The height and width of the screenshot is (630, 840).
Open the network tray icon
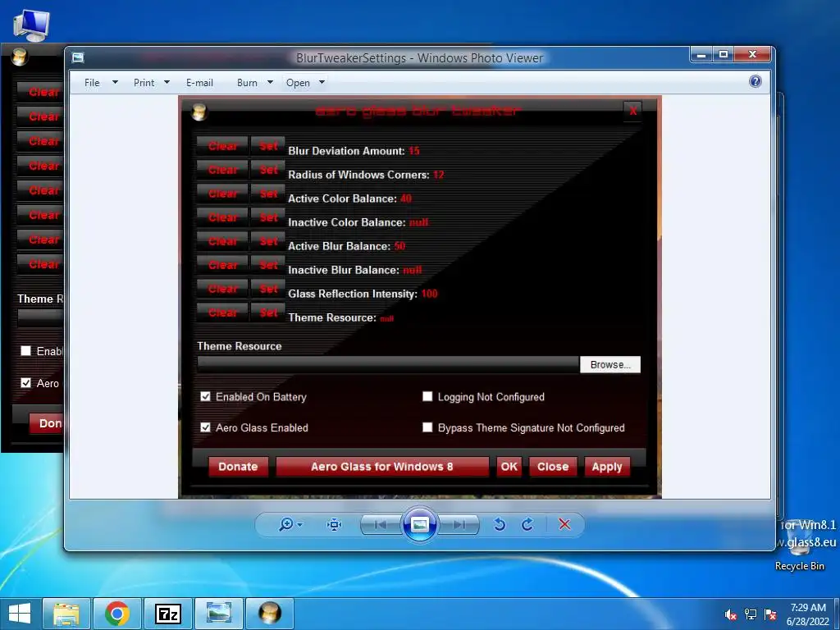pyautogui.click(x=751, y=614)
